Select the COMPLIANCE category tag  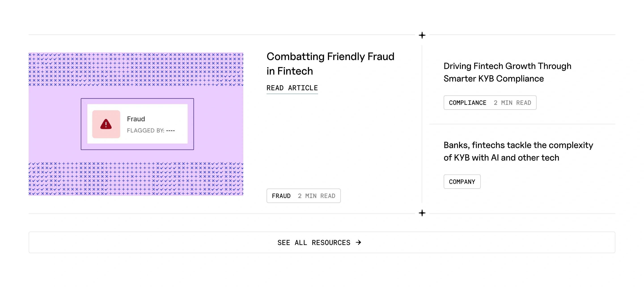468,103
